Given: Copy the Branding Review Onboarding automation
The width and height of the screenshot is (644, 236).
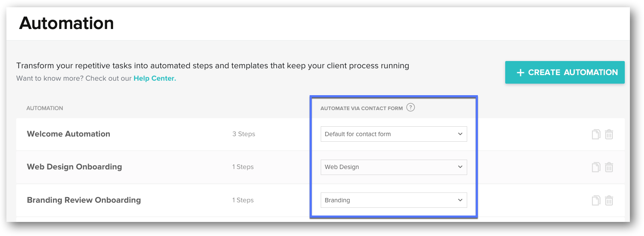Looking at the screenshot, I should 596,200.
